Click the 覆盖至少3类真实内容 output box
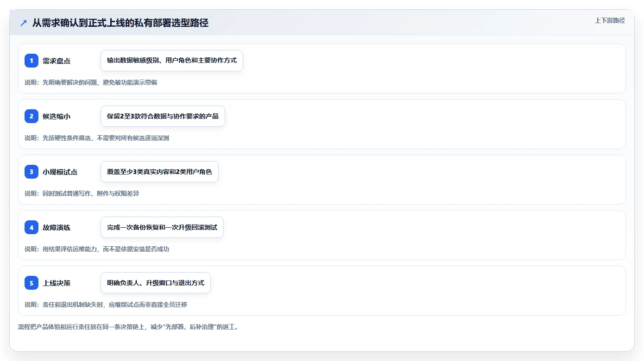 (x=159, y=172)
